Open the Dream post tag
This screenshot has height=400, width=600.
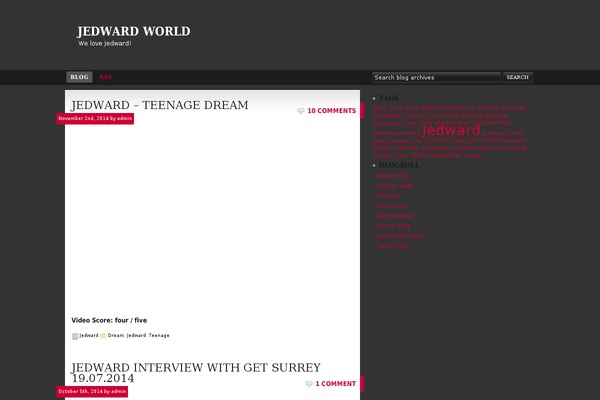[x=116, y=335]
